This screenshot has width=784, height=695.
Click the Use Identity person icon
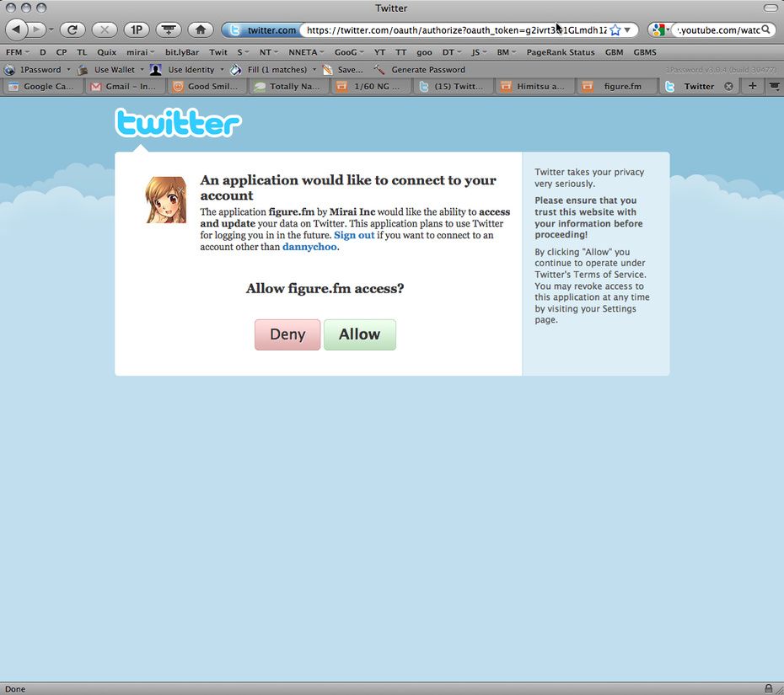click(156, 69)
